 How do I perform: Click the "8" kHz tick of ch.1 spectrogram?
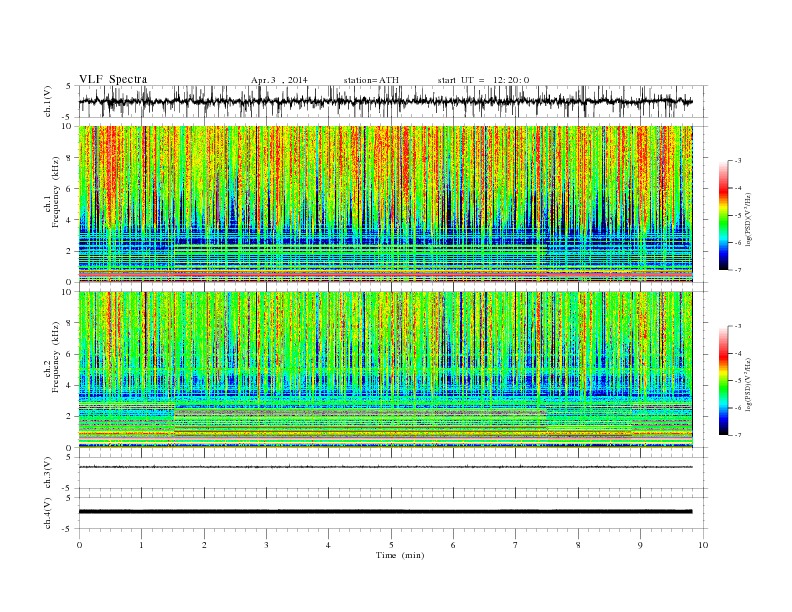[70, 158]
